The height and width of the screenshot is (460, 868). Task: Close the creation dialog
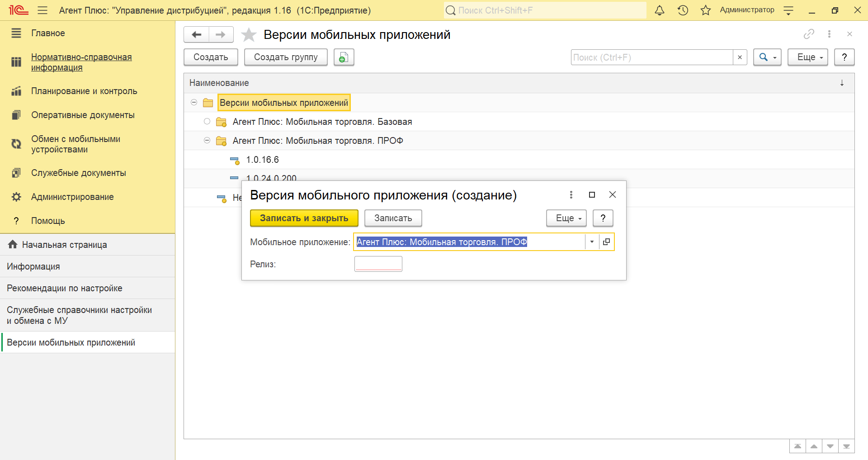point(613,194)
